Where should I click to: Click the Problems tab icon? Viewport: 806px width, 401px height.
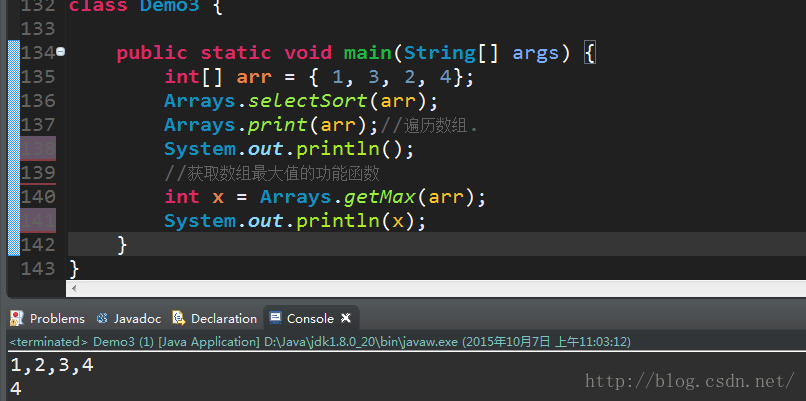pos(17,319)
